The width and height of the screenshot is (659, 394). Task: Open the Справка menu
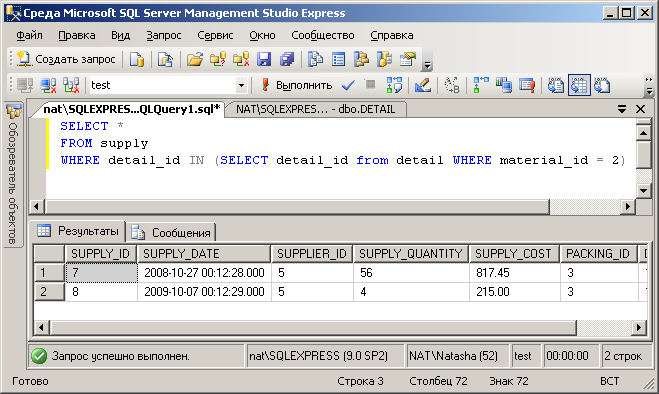[x=392, y=35]
